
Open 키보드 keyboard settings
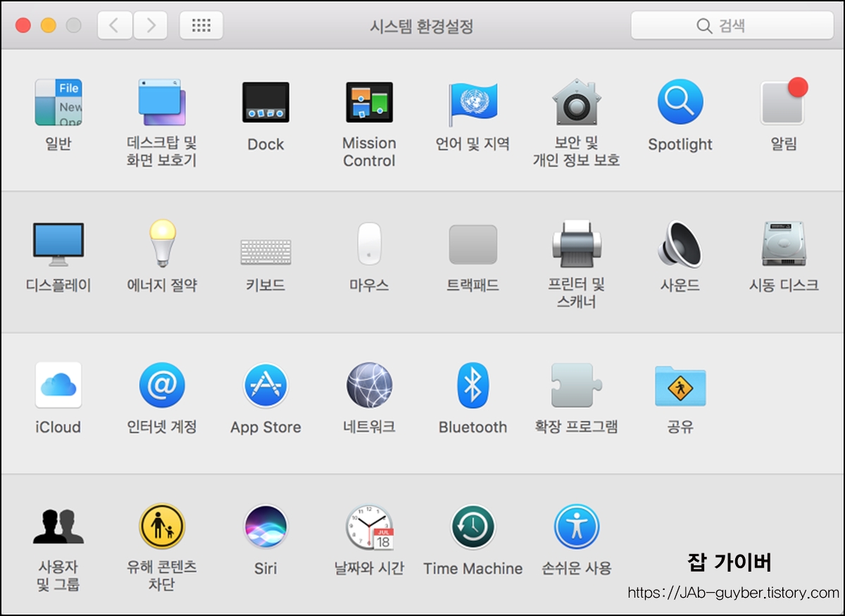pos(265,252)
